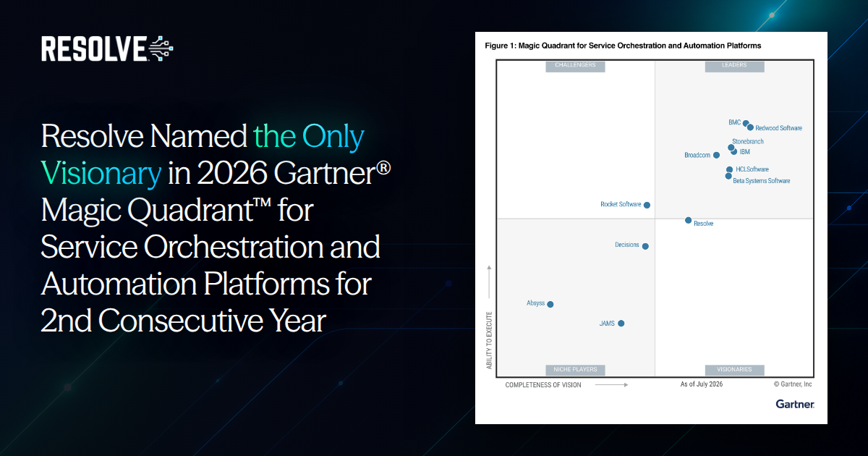
Task: Click the NICHE PLAYERS quadrant header
Action: click(575, 370)
